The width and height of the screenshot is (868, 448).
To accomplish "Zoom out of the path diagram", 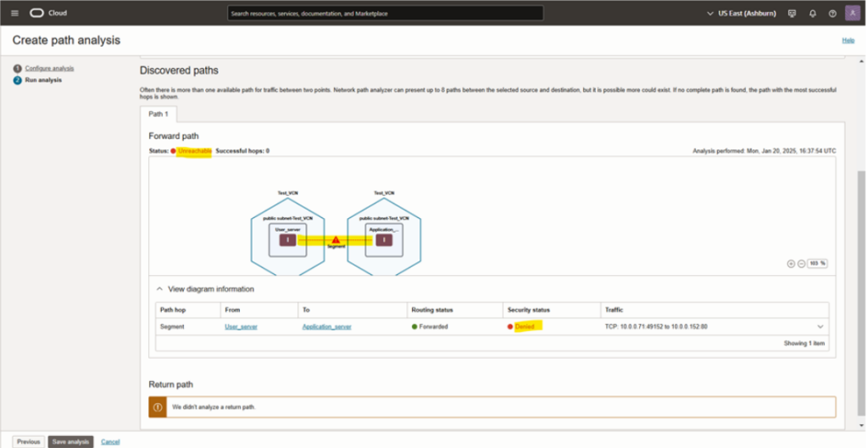I will pos(800,263).
